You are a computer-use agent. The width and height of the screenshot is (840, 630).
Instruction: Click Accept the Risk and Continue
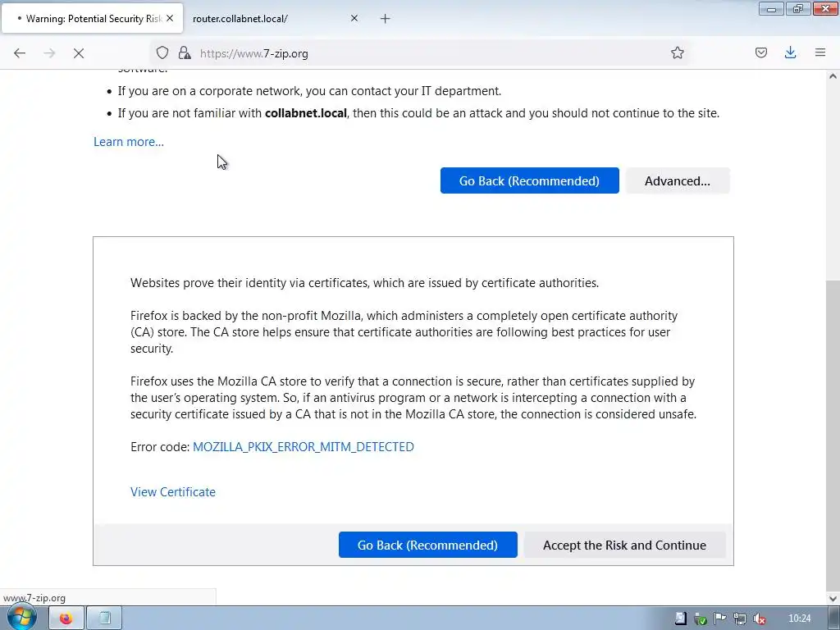(624, 545)
